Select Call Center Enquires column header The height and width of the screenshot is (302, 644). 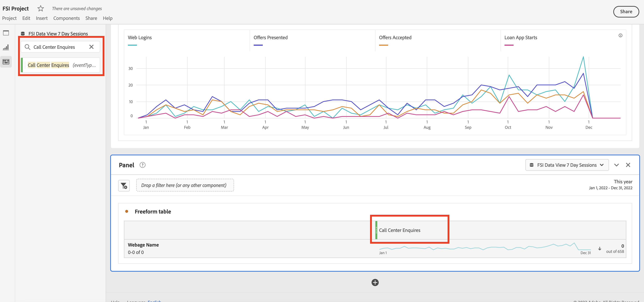pos(400,230)
